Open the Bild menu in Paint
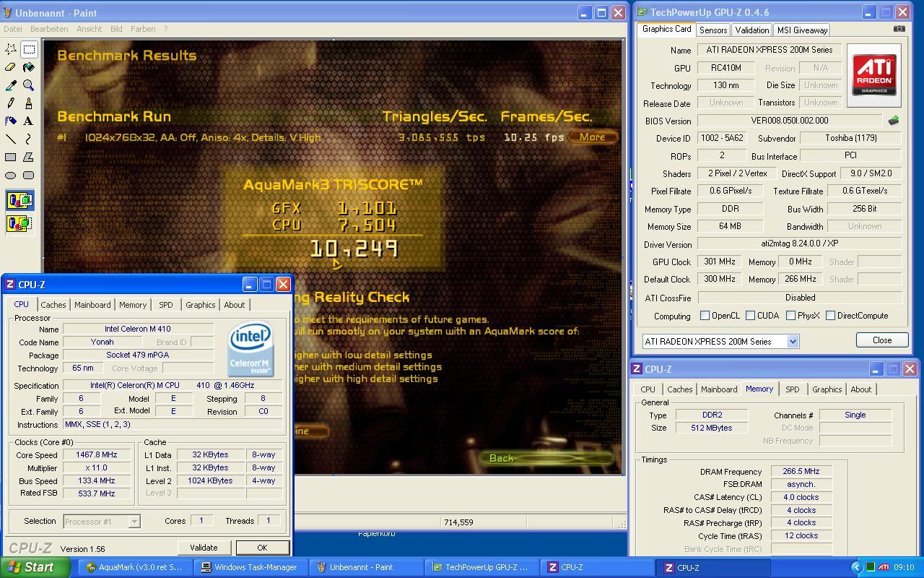The width and height of the screenshot is (924, 578). click(x=116, y=29)
